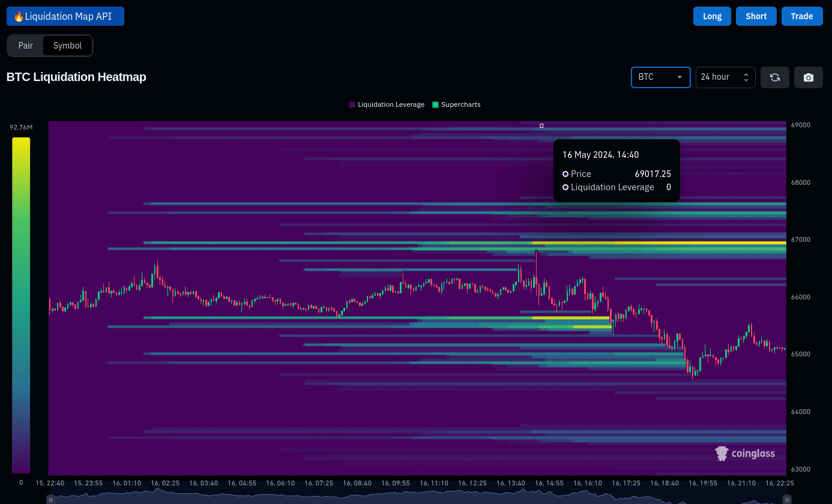
Task: Switch to Pair mode
Action: 26,46
